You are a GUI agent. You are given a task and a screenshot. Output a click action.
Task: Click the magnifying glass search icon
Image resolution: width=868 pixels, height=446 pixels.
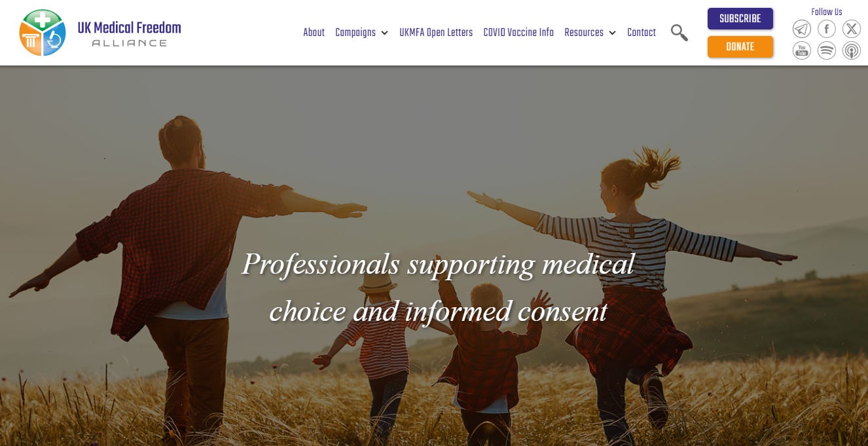coord(679,33)
